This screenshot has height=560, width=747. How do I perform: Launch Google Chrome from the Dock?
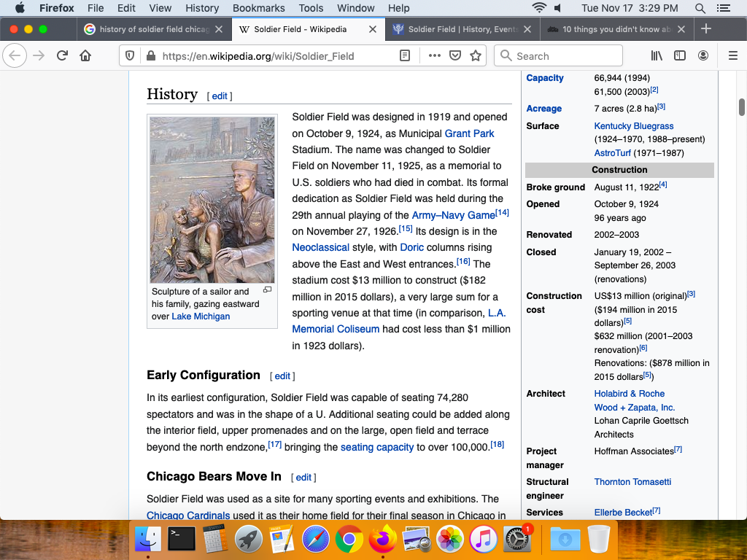tap(349, 540)
